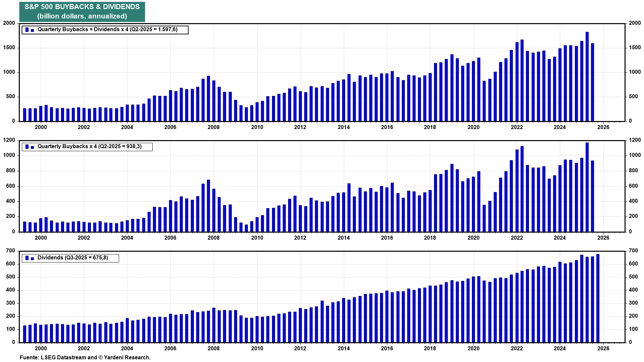The height and width of the screenshot is (362, 644).
Task: Click the 2008 label on the top chart axis
Action: 214,127
